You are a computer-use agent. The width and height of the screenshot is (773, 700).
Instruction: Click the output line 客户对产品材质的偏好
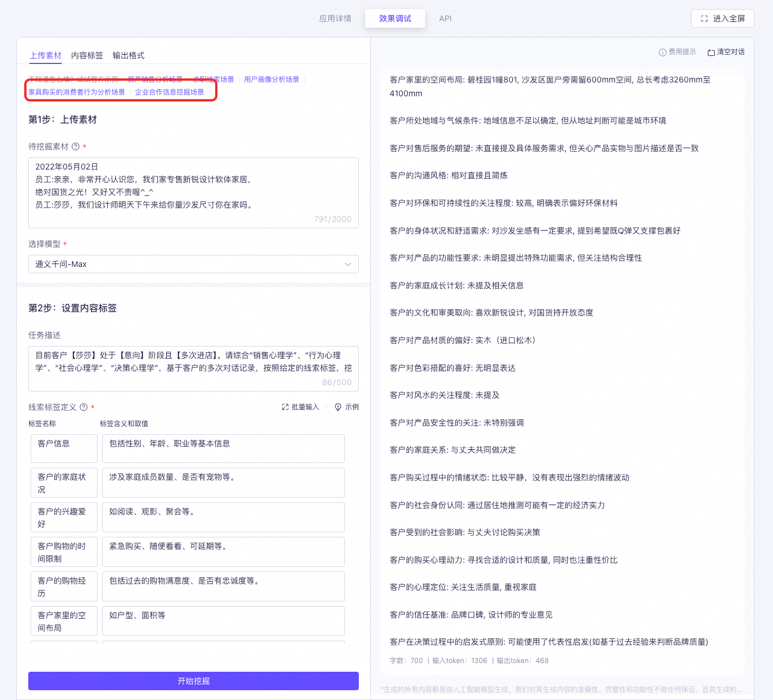(x=465, y=340)
